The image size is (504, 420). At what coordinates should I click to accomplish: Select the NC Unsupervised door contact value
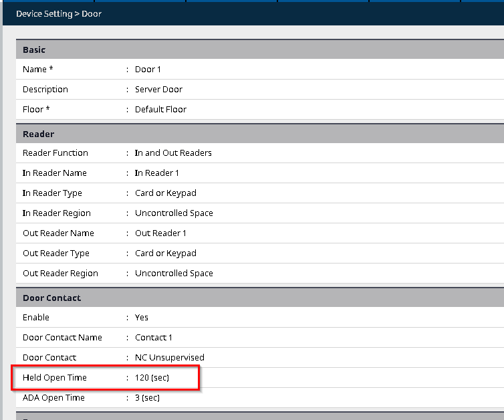169,358
